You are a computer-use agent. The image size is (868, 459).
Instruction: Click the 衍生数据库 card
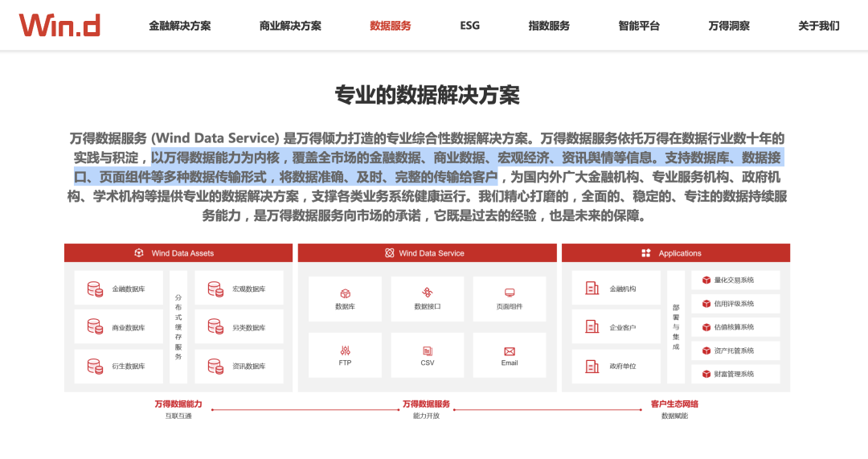(x=118, y=366)
